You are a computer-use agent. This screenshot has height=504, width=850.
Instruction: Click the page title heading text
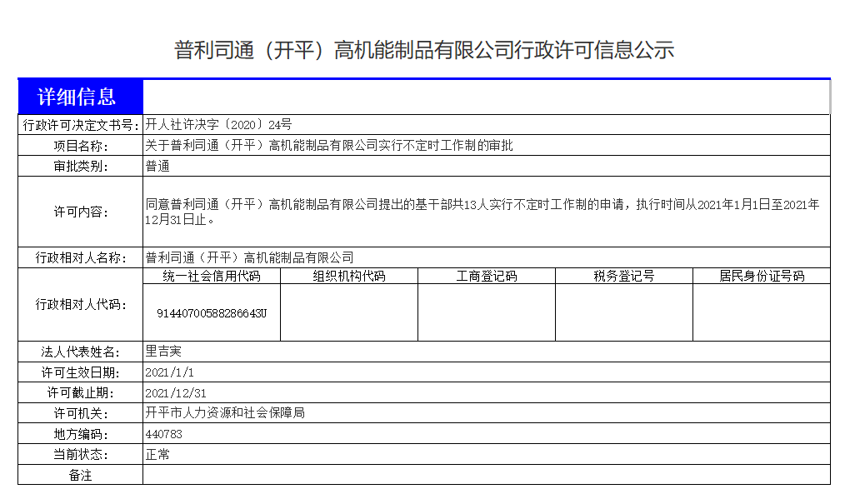coord(424,50)
